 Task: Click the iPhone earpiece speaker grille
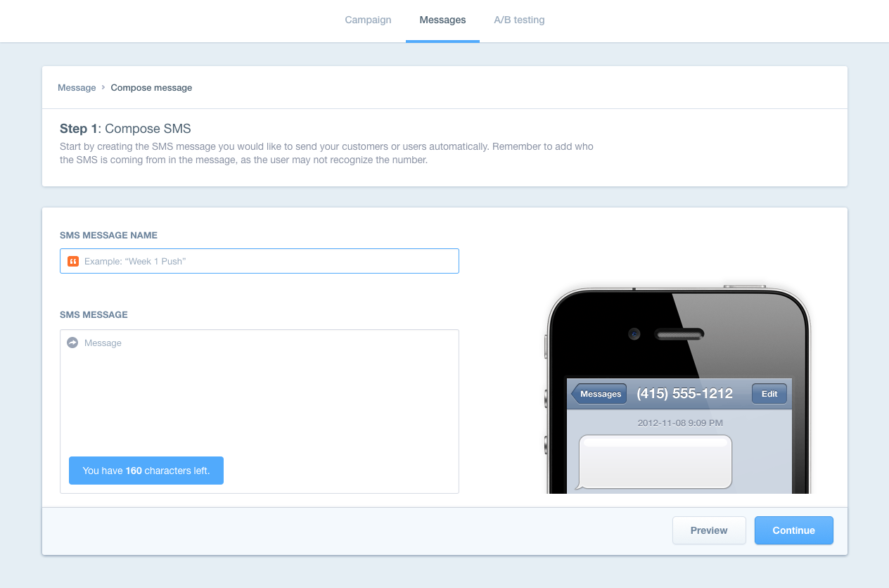point(679,334)
